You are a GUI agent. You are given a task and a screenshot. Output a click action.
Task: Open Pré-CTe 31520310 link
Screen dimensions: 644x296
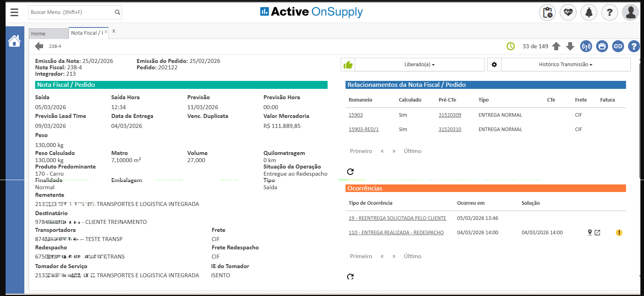pos(450,129)
